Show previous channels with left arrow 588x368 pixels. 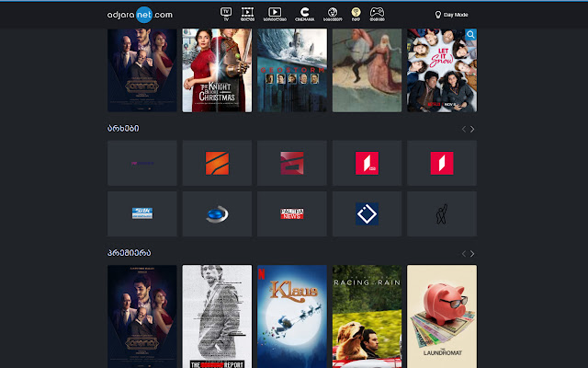(464, 129)
